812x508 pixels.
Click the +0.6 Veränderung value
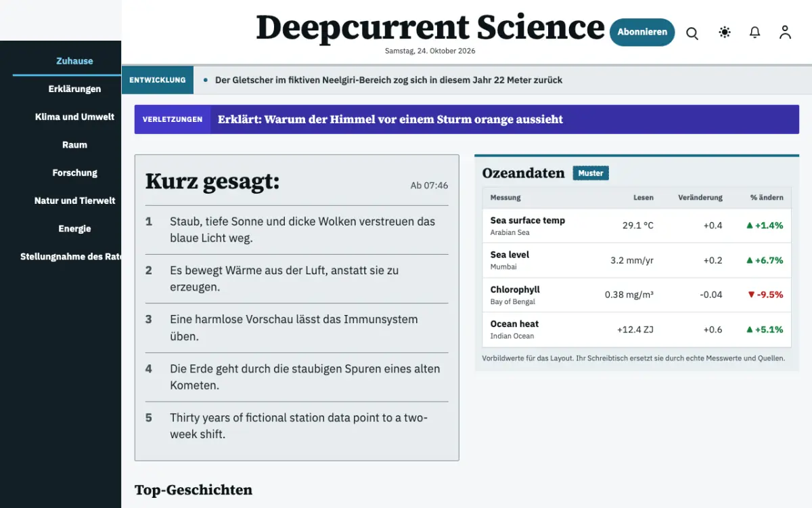coord(713,329)
